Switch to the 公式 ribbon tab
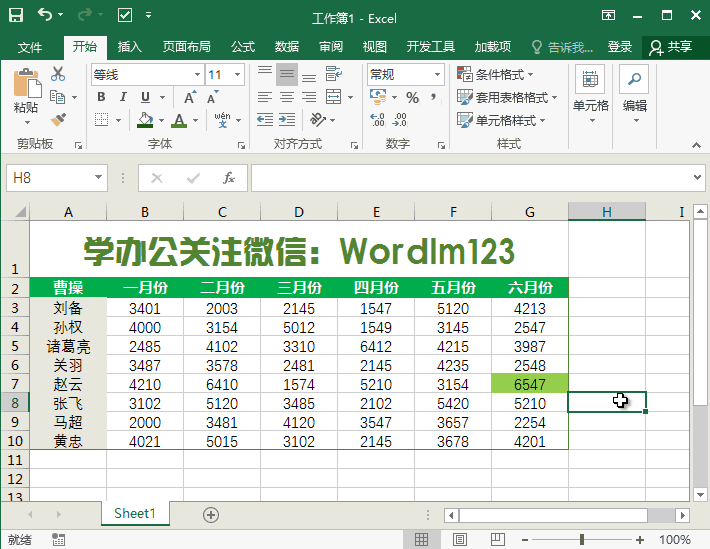 tap(243, 47)
